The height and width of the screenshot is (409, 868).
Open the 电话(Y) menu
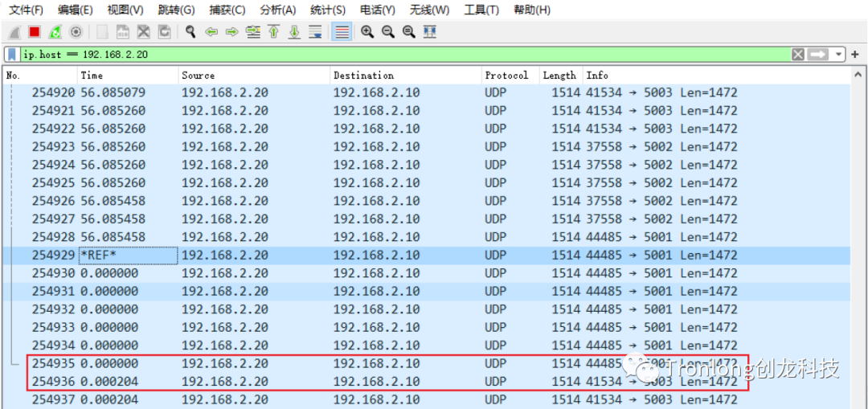pyautogui.click(x=378, y=10)
